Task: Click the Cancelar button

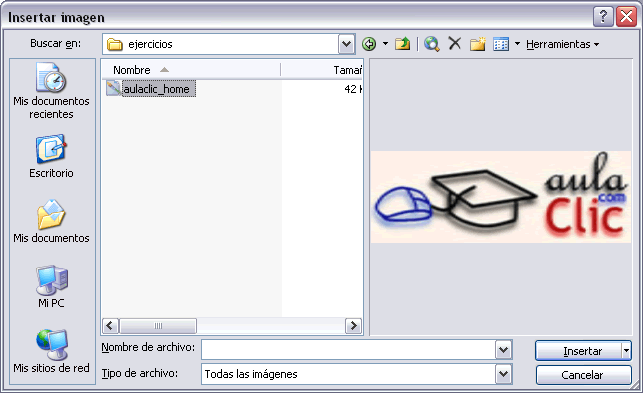Action: [583, 375]
